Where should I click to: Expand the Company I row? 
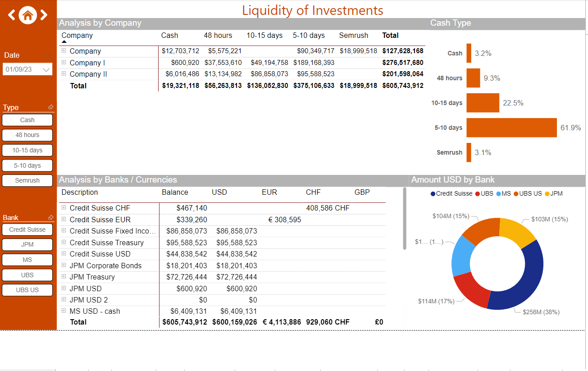(64, 62)
